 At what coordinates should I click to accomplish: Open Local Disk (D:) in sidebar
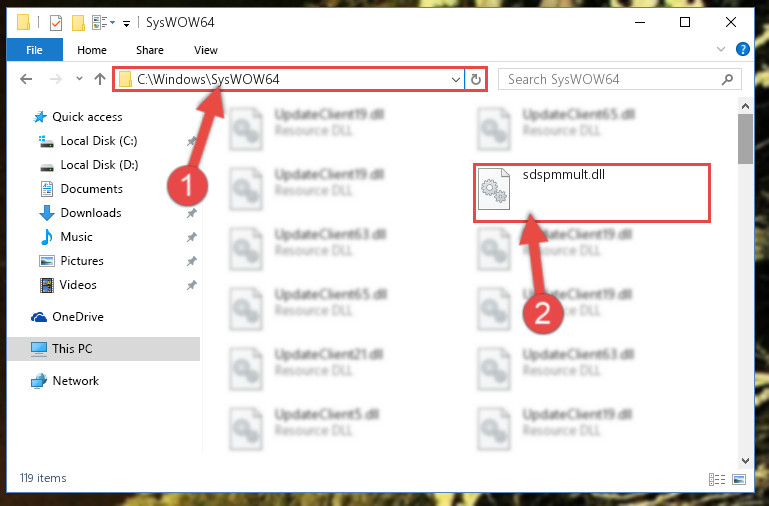click(x=99, y=165)
